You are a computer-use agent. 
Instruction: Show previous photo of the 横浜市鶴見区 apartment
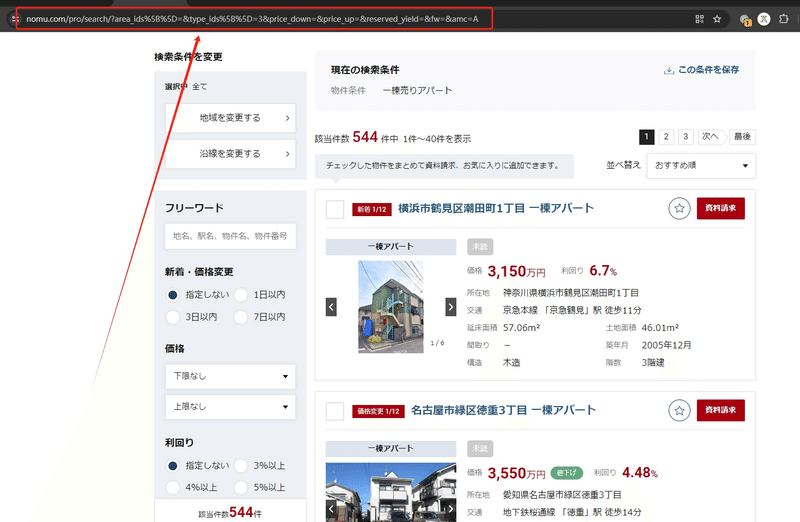(x=331, y=307)
